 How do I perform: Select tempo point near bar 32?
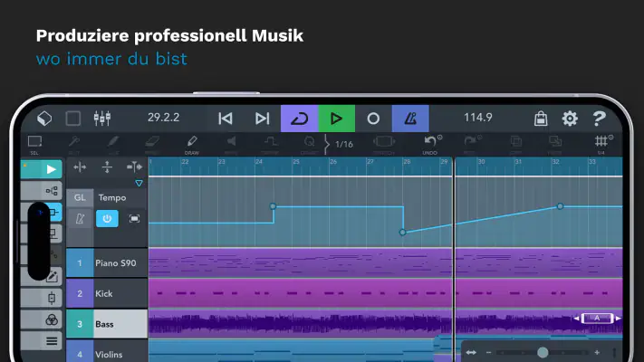560,206
